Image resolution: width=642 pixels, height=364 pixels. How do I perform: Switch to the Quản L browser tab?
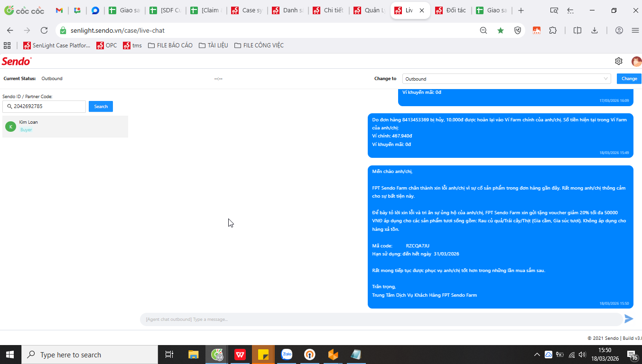click(x=369, y=10)
